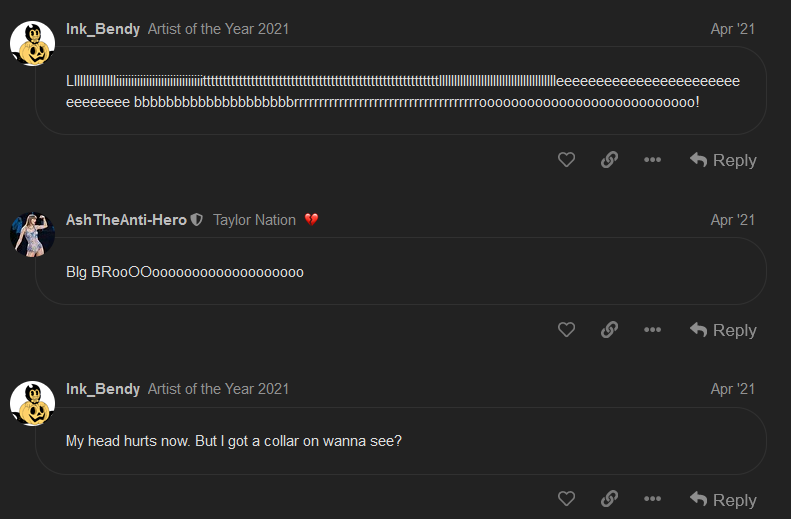Like Ink_Bendy's first post with the heart

click(566, 160)
